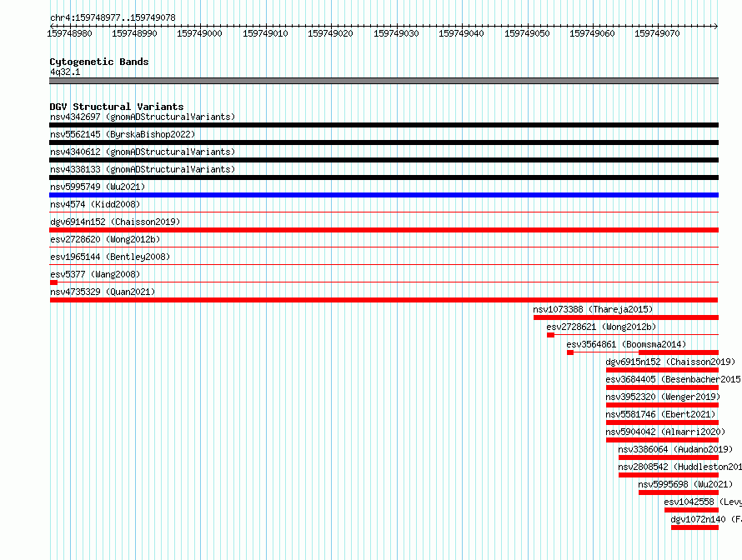The image size is (742, 560).
Task: Click the red bar under nsv1073388
Action: (626, 317)
